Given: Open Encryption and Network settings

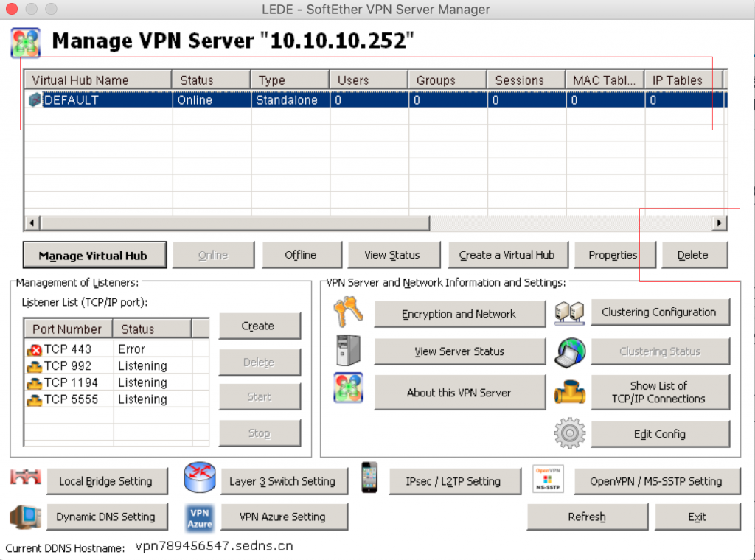Looking at the screenshot, I should 460,314.
